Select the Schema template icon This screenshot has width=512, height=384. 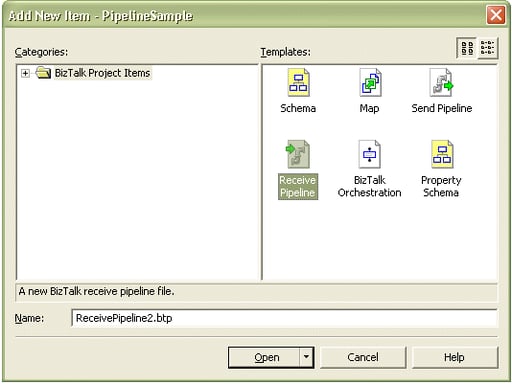298,83
